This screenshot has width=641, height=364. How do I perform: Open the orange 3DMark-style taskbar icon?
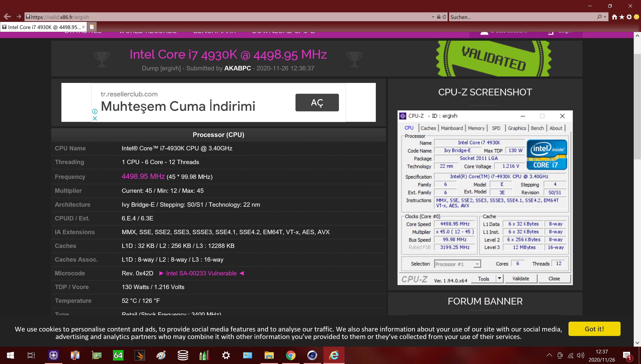[139, 355]
